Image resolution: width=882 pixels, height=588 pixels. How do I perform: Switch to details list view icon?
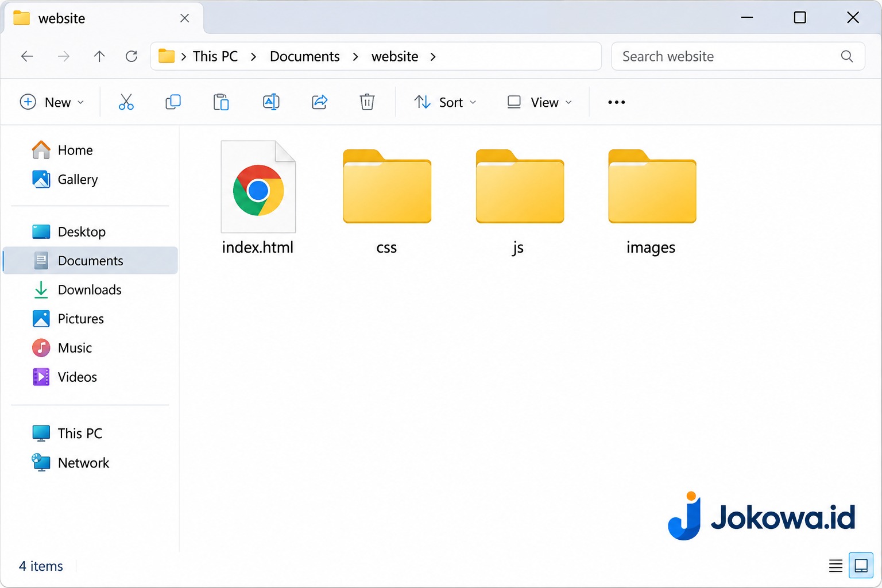coord(835,566)
